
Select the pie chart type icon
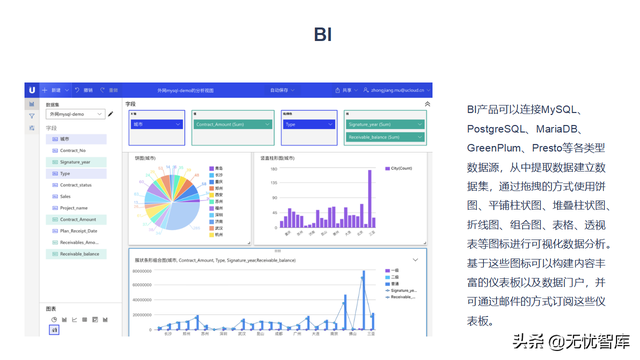point(54,320)
